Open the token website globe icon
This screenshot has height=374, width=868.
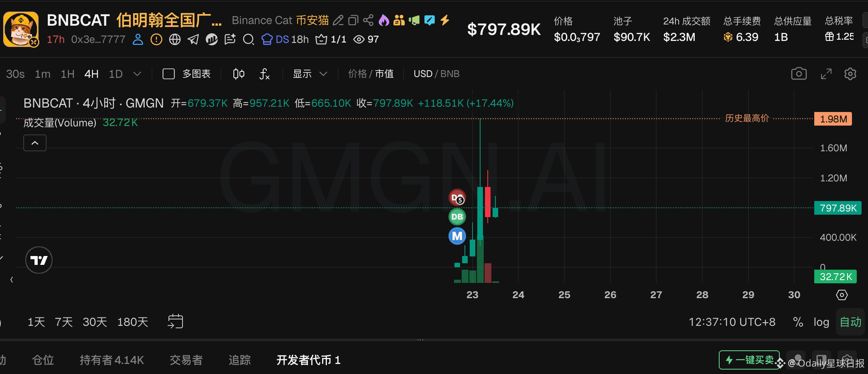click(175, 39)
